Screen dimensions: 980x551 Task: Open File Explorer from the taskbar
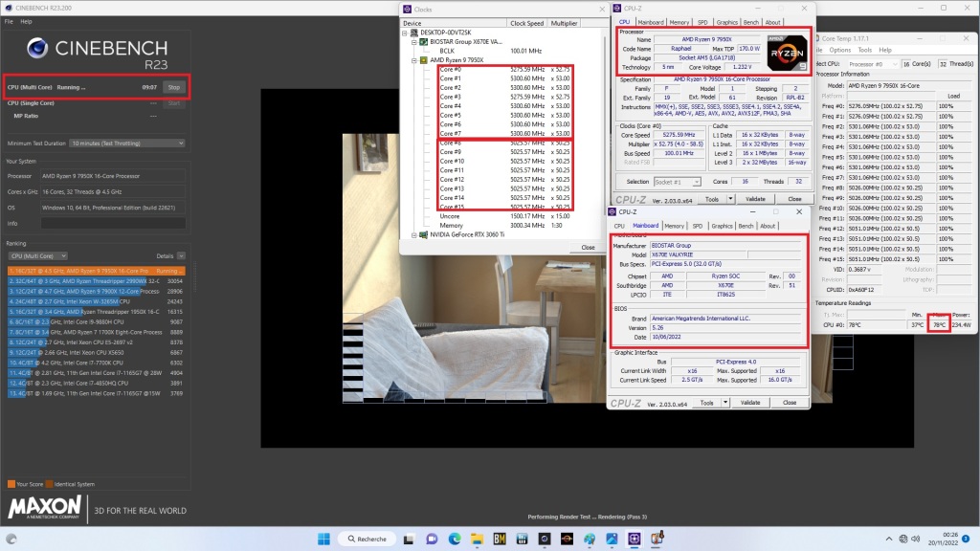(x=477, y=539)
